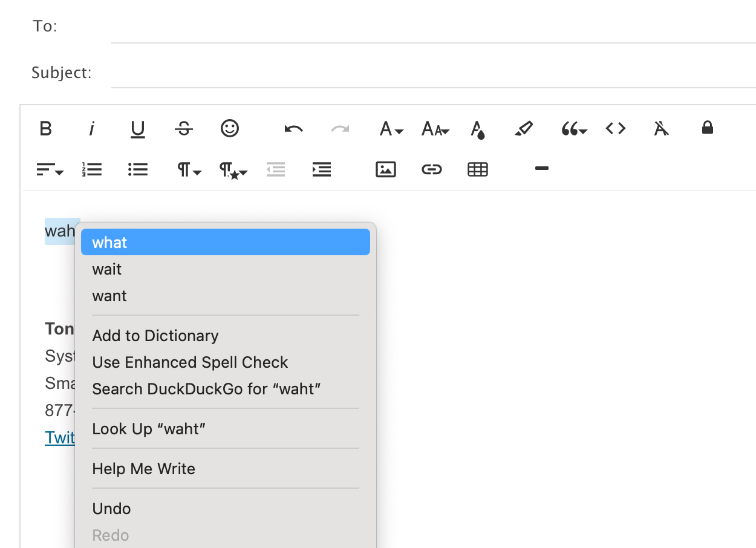Open code view
756x548 pixels.
click(616, 128)
